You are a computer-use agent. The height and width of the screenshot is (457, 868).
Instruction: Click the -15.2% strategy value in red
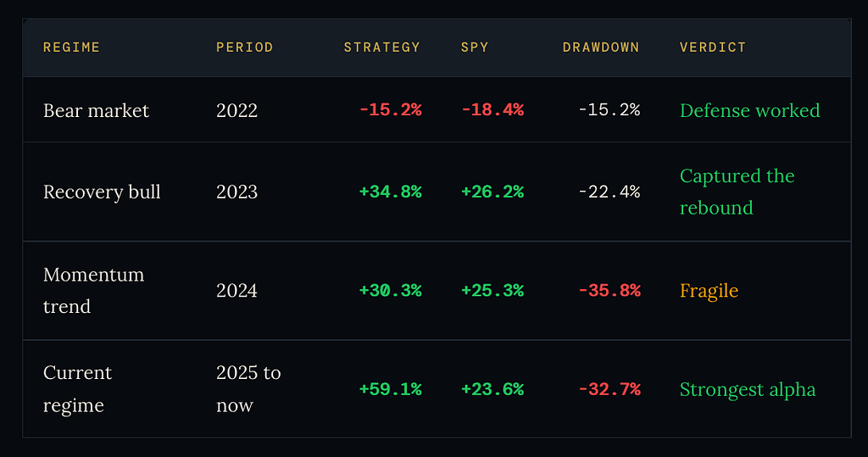point(391,110)
